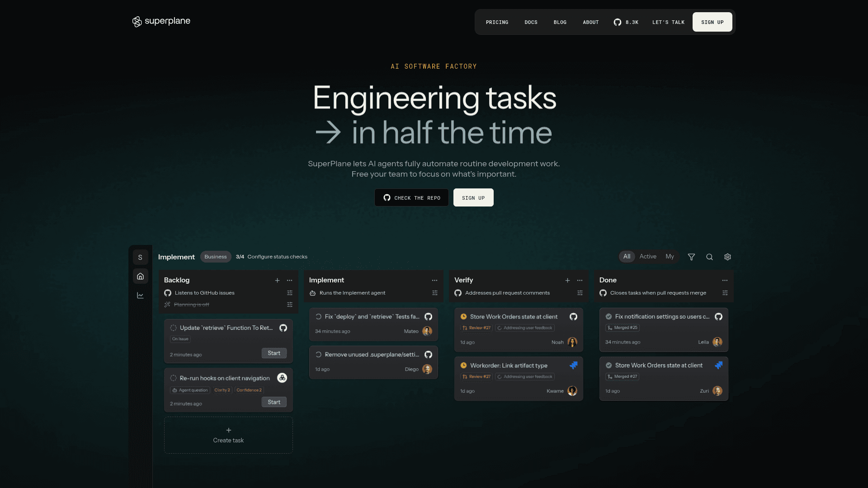Open board settings gear icon
Image resolution: width=868 pixels, height=488 pixels.
coord(727,257)
